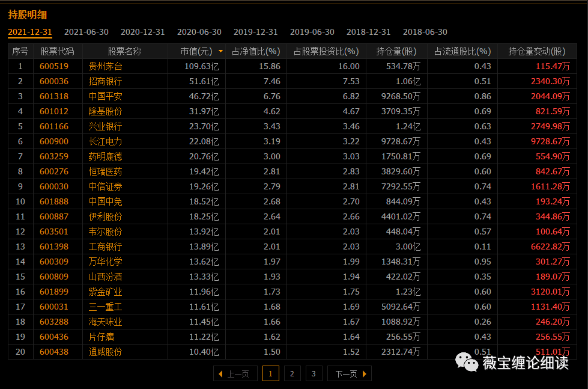The image size is (588, 389).
Task: Select market value cell 109.63亿
Action: click(x=202, y=66)
